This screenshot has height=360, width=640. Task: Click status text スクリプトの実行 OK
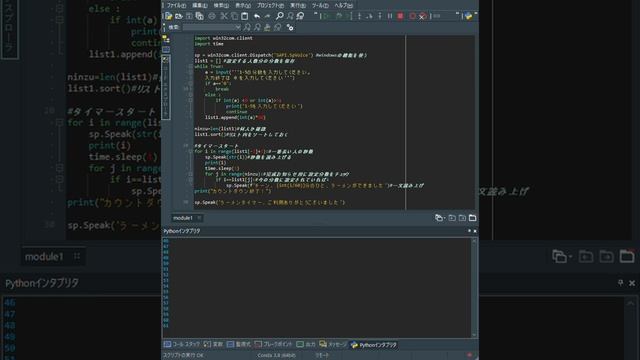coord(183,355)
